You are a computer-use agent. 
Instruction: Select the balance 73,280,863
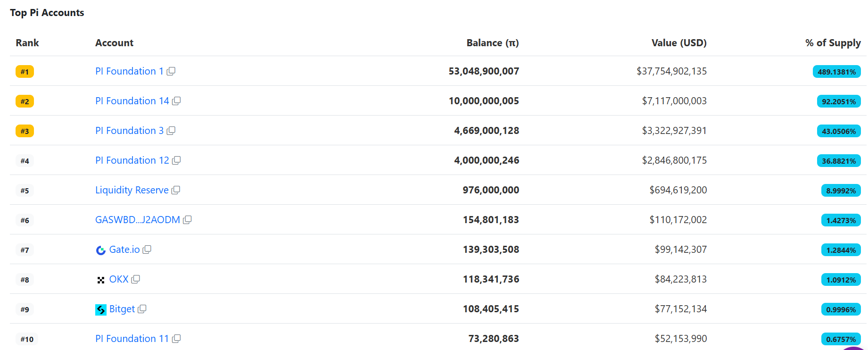tap(494, 339)
